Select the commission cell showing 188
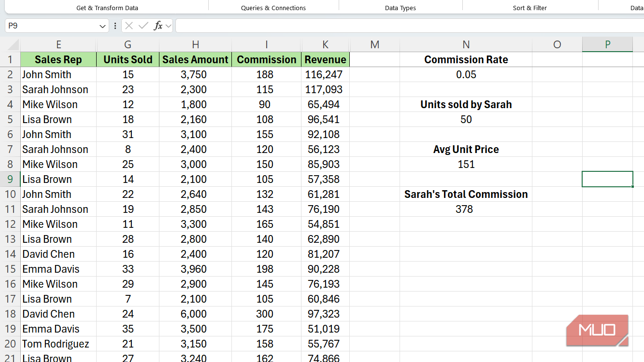 [266, 75]
